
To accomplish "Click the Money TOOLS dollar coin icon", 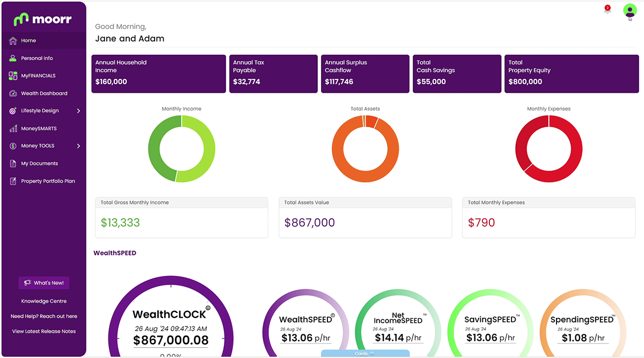I will click(13, 146).
